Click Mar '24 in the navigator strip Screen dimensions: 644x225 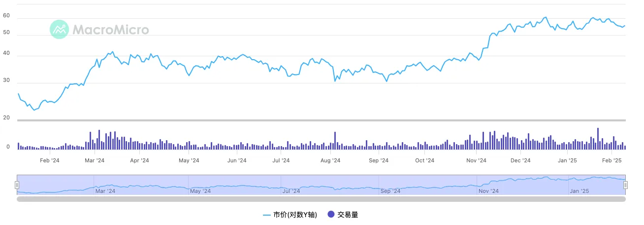(105, 191)
